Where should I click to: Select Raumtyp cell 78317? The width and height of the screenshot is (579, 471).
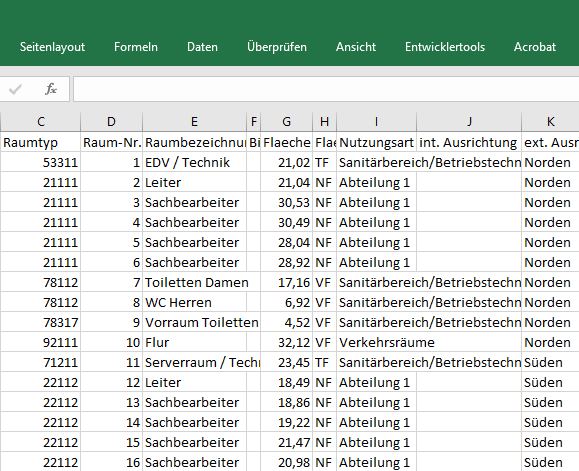coord(41,322)
